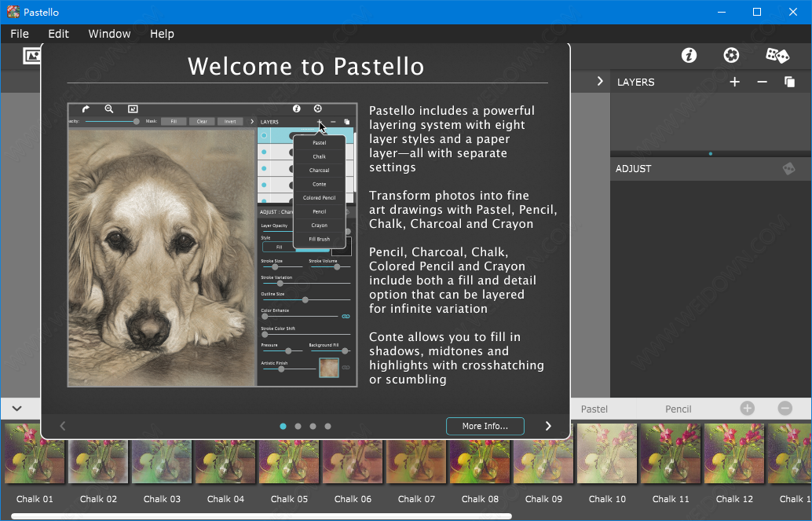Click the dice randomize icon in toolbar

777,56
